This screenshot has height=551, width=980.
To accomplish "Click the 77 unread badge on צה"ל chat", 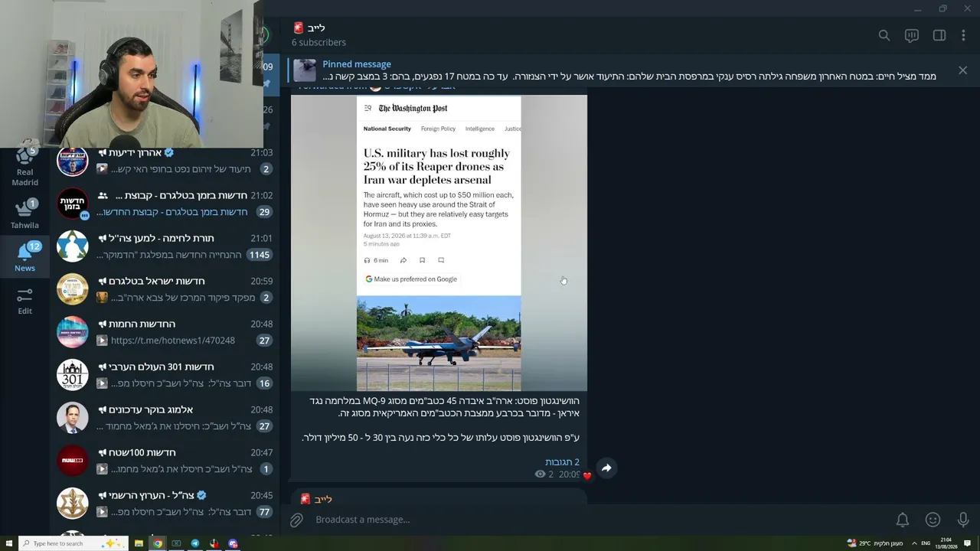I will 265,512.
